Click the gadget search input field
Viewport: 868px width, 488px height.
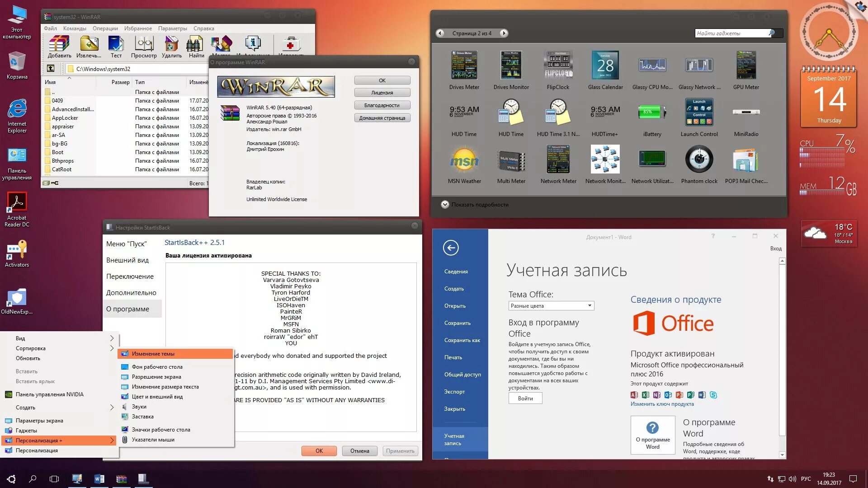pos(731,33)
